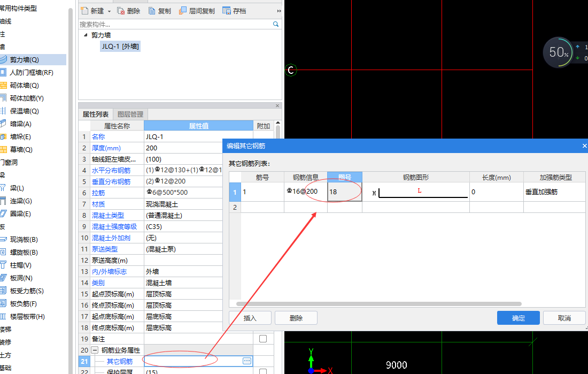Select the 垂直分布钢筋 value cell
588x374 pixels.
[x=183, y=181]
